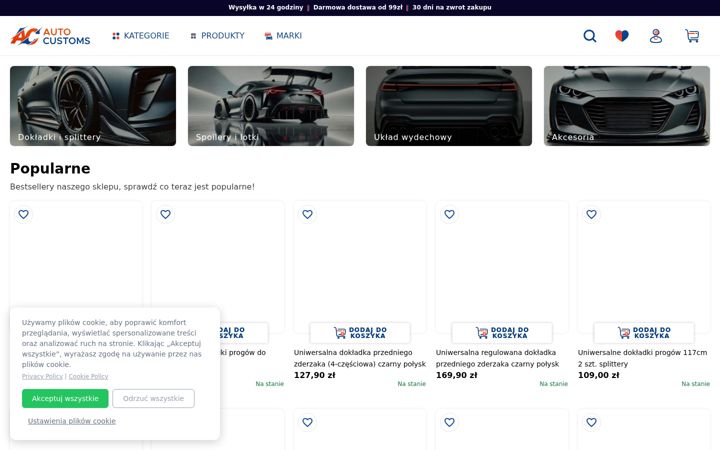Click the 169,90 zł price

[456, 375]
